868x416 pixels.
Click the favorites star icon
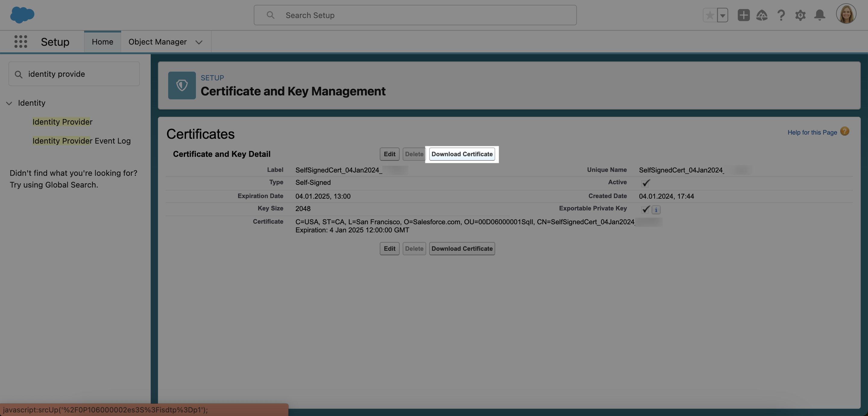point(710,15)
